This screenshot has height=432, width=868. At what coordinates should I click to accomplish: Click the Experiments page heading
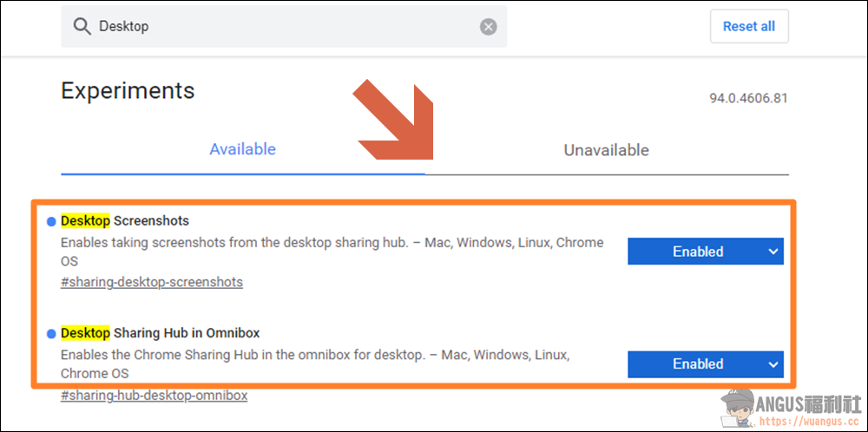128,91
